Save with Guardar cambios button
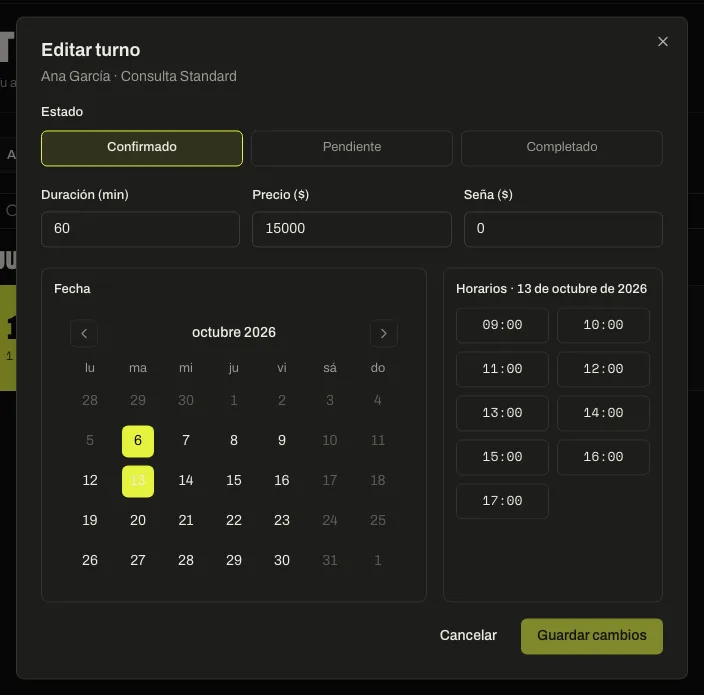This screenshot has width=704, height=695. point(592,636)
